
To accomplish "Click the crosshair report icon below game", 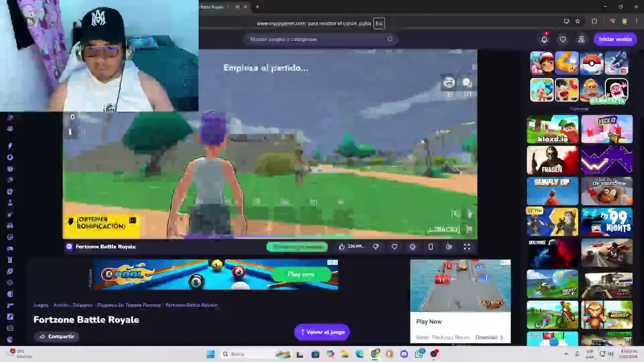I will pos(413,246).
